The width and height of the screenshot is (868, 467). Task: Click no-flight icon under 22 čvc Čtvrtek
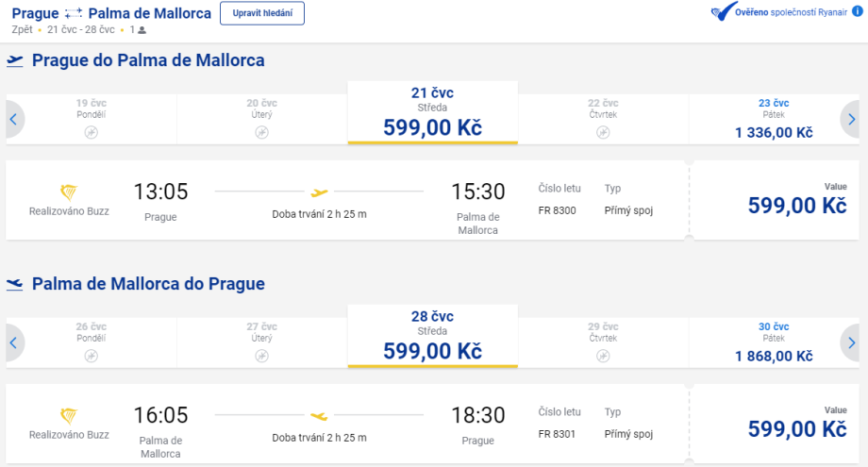coord(603,132)
